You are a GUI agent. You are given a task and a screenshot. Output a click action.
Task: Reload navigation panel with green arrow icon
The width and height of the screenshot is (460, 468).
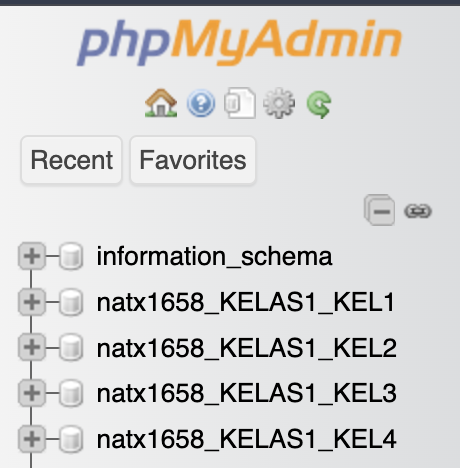[319, 104]
